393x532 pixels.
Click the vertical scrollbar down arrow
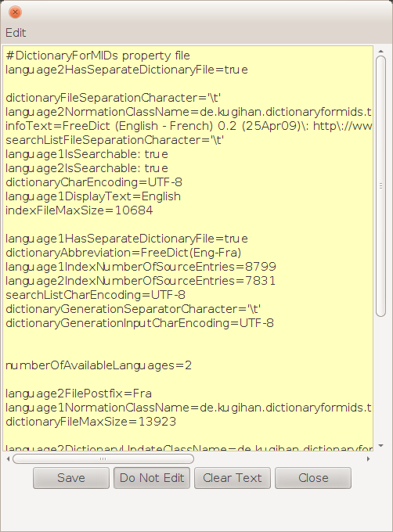tap(380, 446)
